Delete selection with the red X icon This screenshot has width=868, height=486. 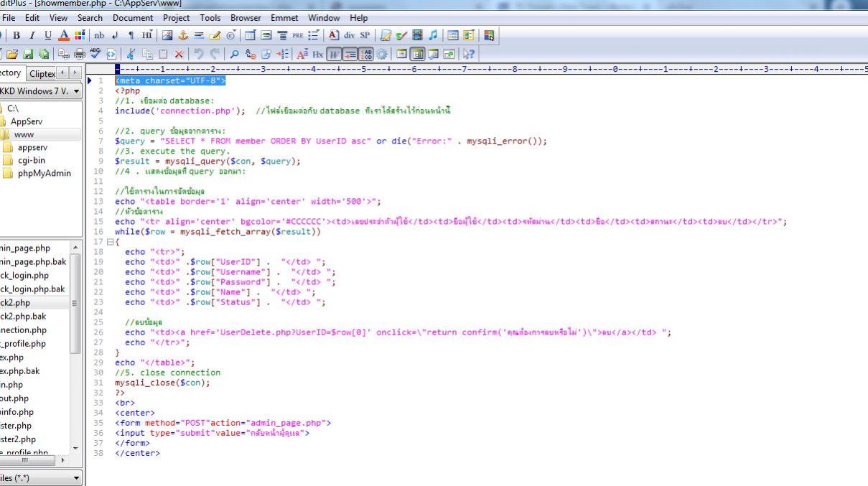coord(179,54)
